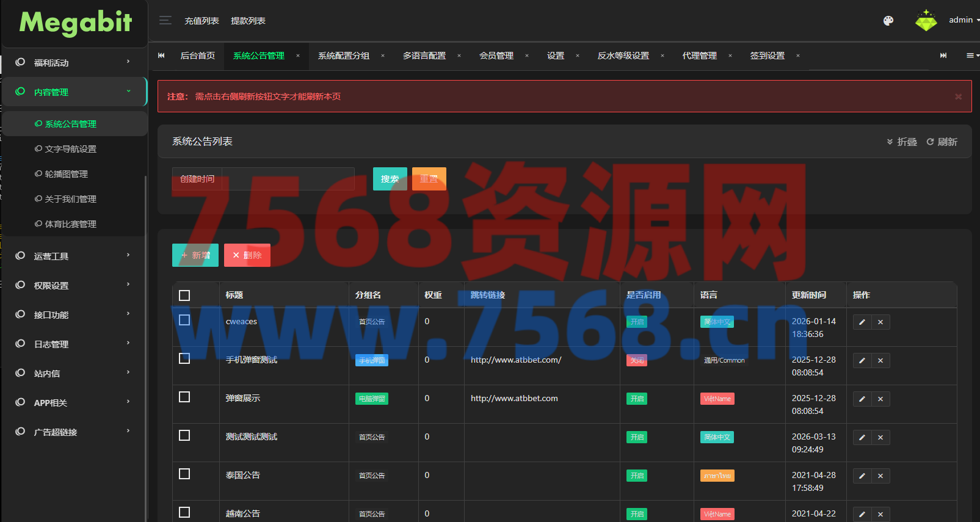Click the 新增 add button
Viewport: 980px width, 522px height.
point(195,255)
